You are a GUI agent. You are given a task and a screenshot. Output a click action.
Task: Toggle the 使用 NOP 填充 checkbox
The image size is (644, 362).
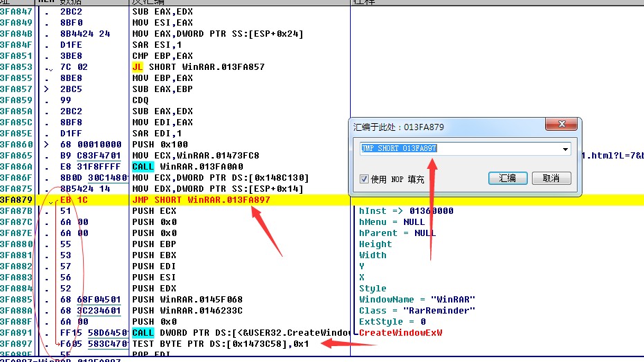(x=364, y=179)
